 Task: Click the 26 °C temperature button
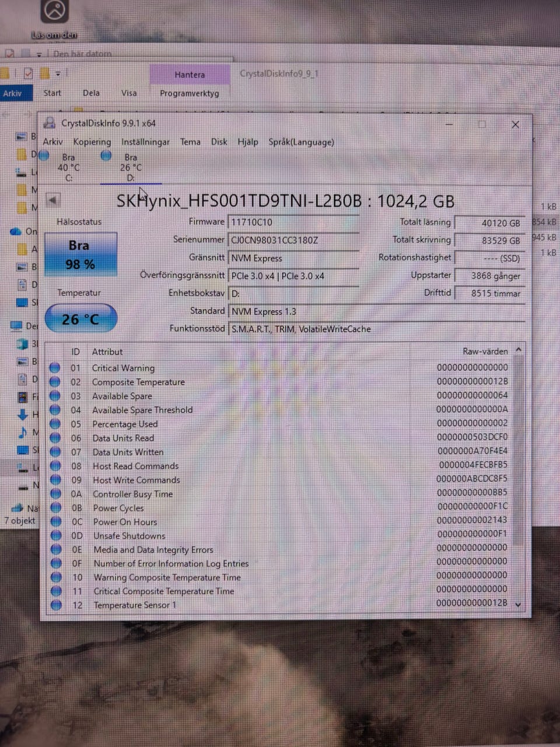(x=80, y=319)
